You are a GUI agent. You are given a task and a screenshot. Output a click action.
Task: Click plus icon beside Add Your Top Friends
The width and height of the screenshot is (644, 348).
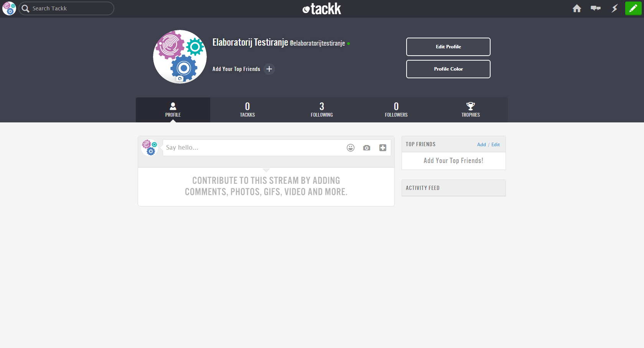[x=269, y=69]
